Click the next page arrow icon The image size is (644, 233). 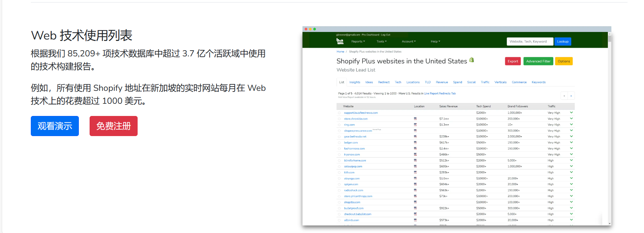pyautogui.click(x=571, y=96)
